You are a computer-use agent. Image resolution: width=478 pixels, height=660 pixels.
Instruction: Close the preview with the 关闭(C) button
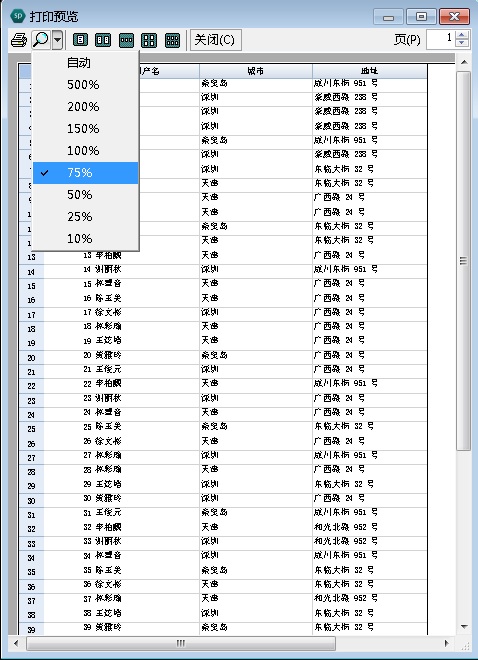(215, 40)
